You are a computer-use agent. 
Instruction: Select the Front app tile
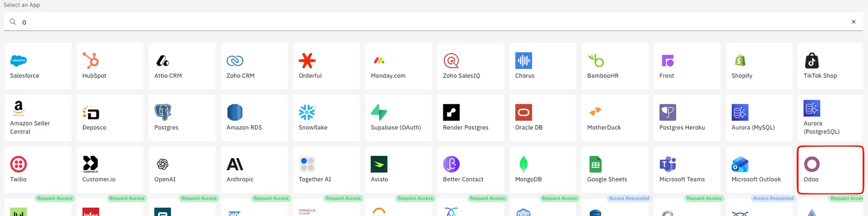pyautogui.click(x=687, y=66)
